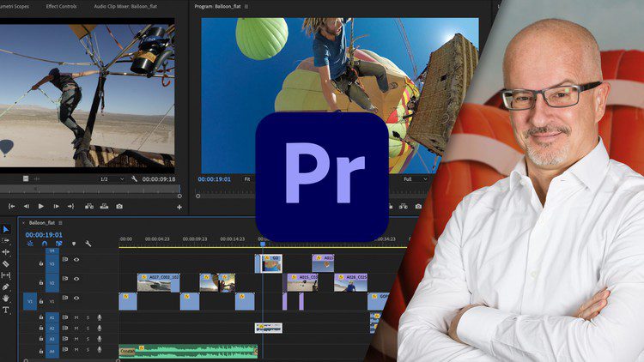Hide track V2 with eye icon
Screen dimensions: 644x362
coord(76,279)
